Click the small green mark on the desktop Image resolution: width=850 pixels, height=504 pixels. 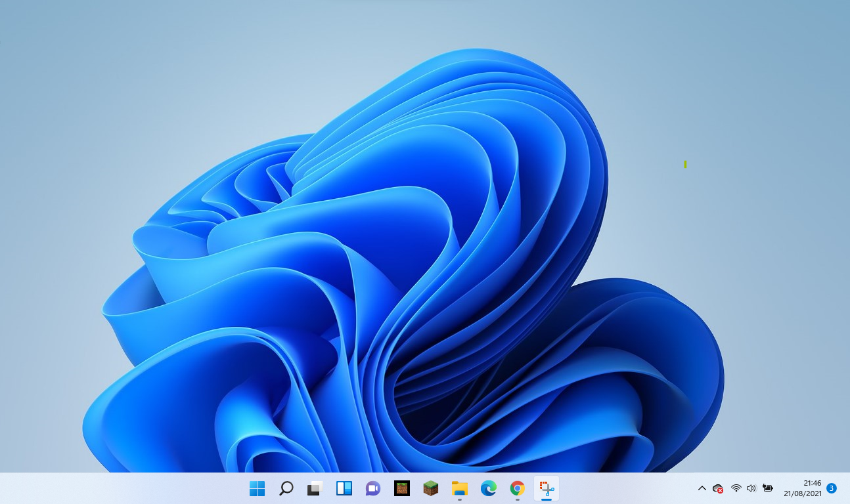685,164
